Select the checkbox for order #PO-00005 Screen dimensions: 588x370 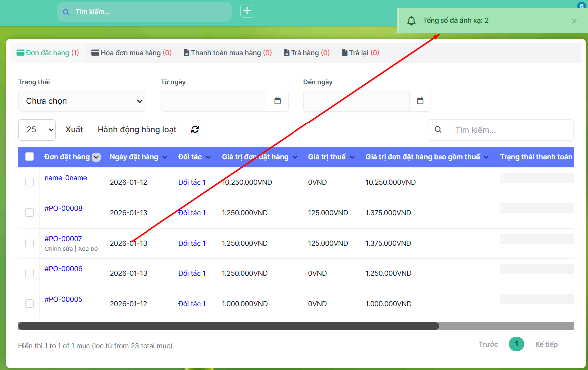(x=29, y=304)
